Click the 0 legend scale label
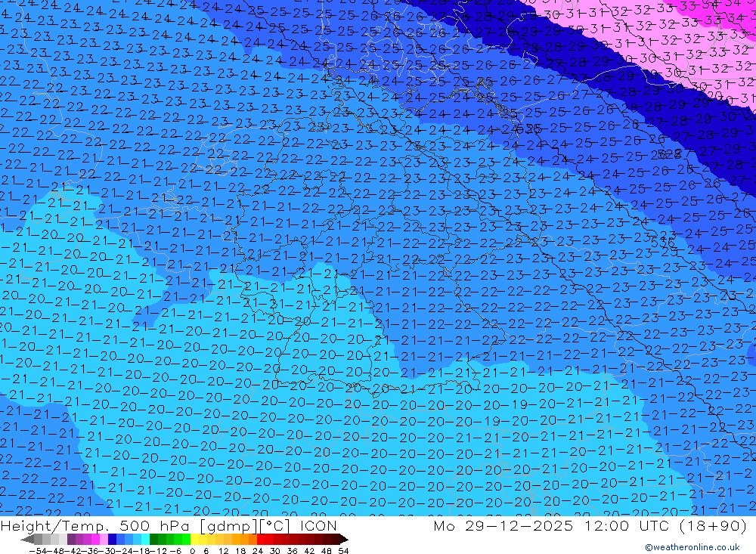The width and height of the screenshot is (756, 554). click(x=192, y=551)
